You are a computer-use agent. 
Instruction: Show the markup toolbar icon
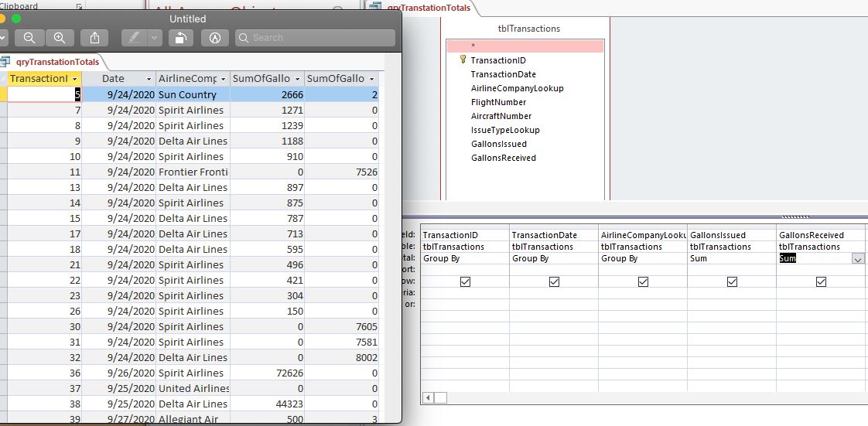[x=214, y=38]
